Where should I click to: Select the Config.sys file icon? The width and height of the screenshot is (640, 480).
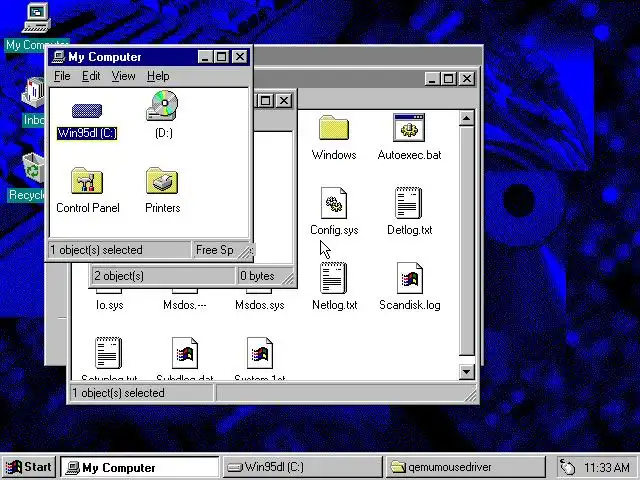tap(334, 203)
